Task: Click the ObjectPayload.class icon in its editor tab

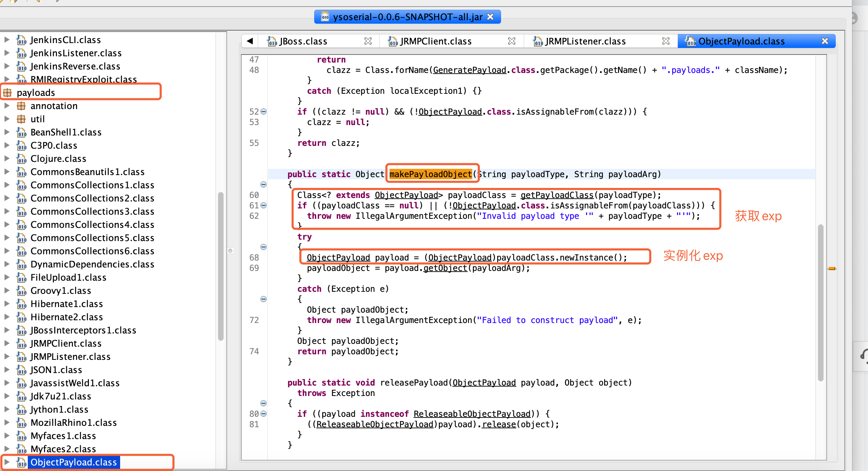Action: 691,41
